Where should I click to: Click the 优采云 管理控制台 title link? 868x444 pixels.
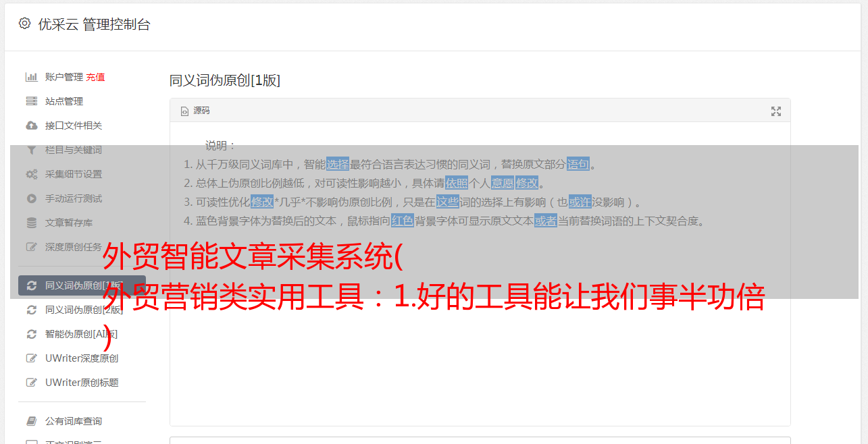[x=94, y=24]
